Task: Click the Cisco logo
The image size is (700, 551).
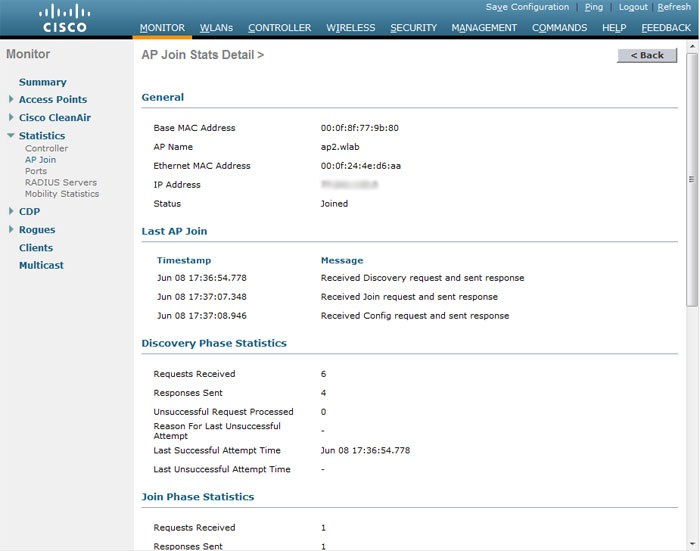Action: [x=65, y=18]
